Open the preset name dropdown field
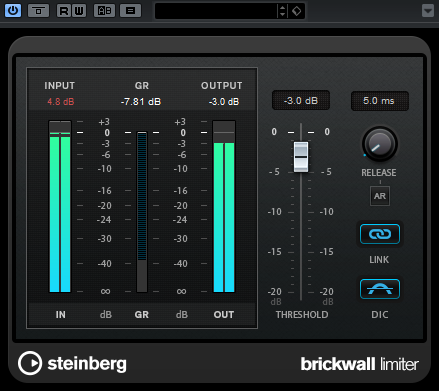The width and height of the screenshot is (439, 391). (x=216, y=11)
